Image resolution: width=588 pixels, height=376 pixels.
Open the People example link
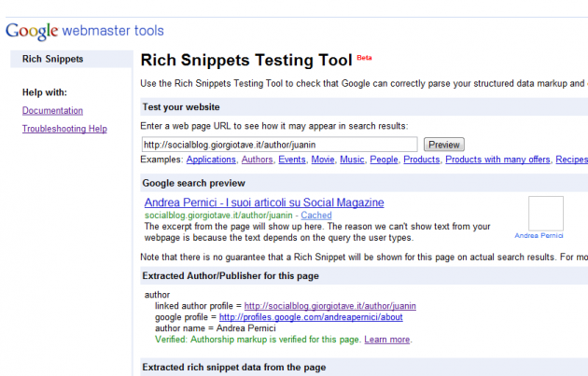pos(384,160)
